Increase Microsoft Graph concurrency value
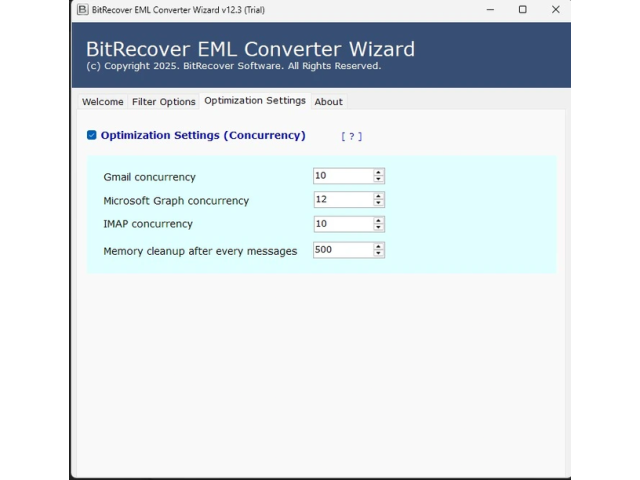This screenshot has height=480, width=640. pos(379,196)
